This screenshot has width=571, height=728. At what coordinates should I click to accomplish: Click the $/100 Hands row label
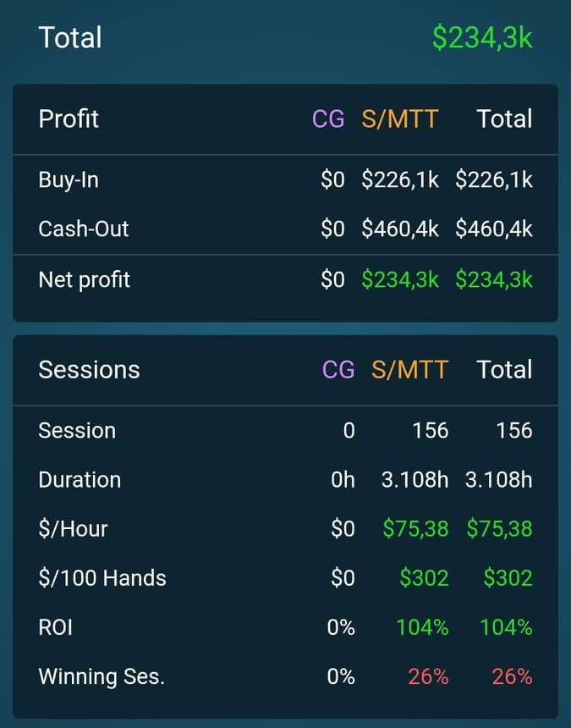102,578
